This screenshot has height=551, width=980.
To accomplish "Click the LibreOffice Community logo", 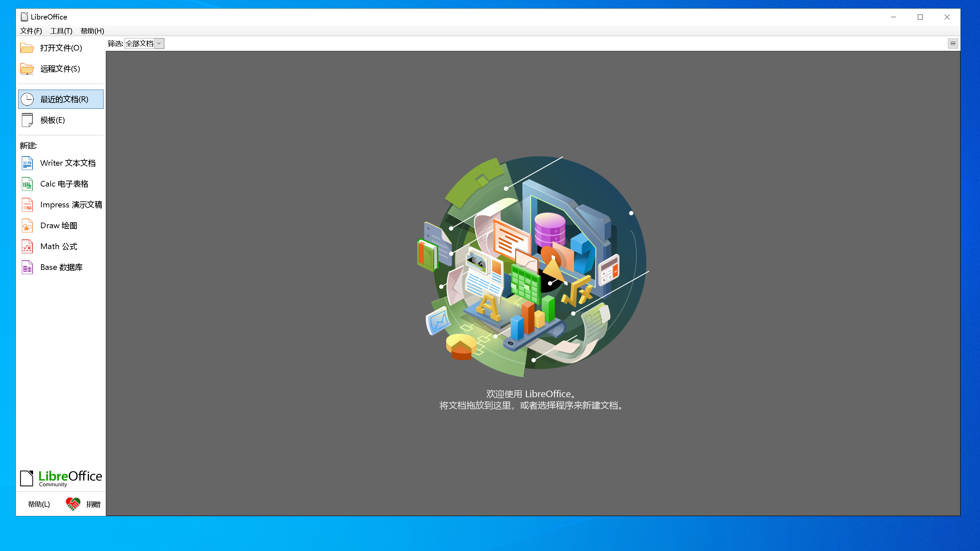I will point(61,478).
